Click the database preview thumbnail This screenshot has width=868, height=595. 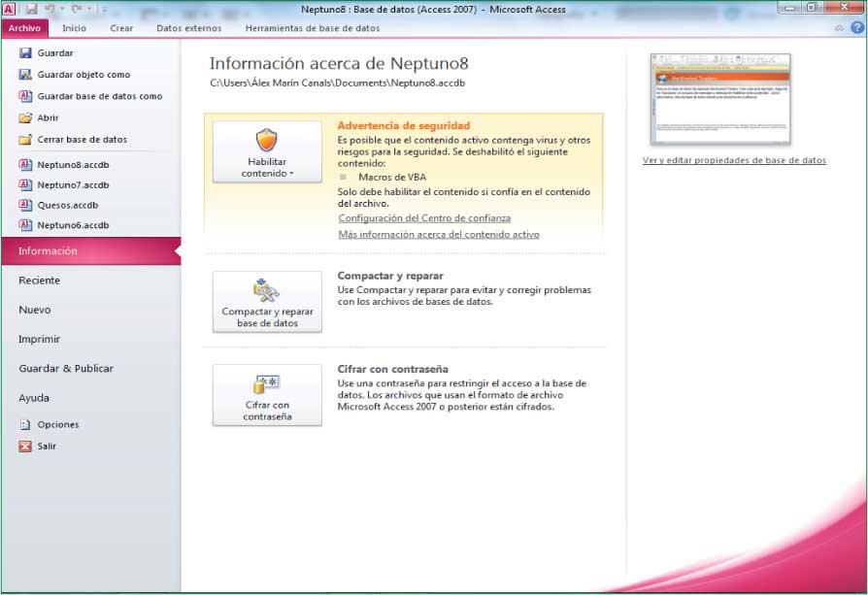coord(720,99)
